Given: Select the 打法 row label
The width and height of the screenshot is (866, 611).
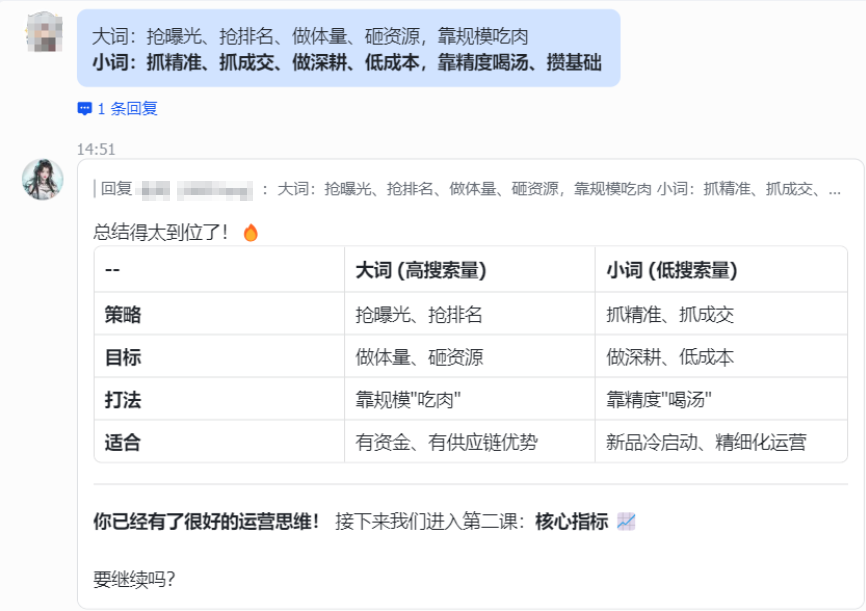Looking at the screenshot, I should coord(123,400).
